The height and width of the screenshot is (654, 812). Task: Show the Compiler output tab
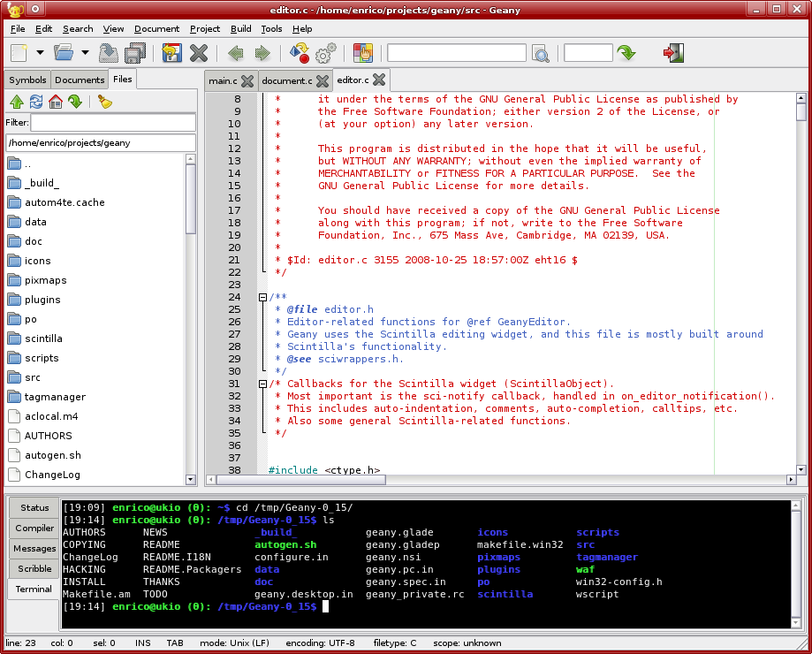click(34, 529)
